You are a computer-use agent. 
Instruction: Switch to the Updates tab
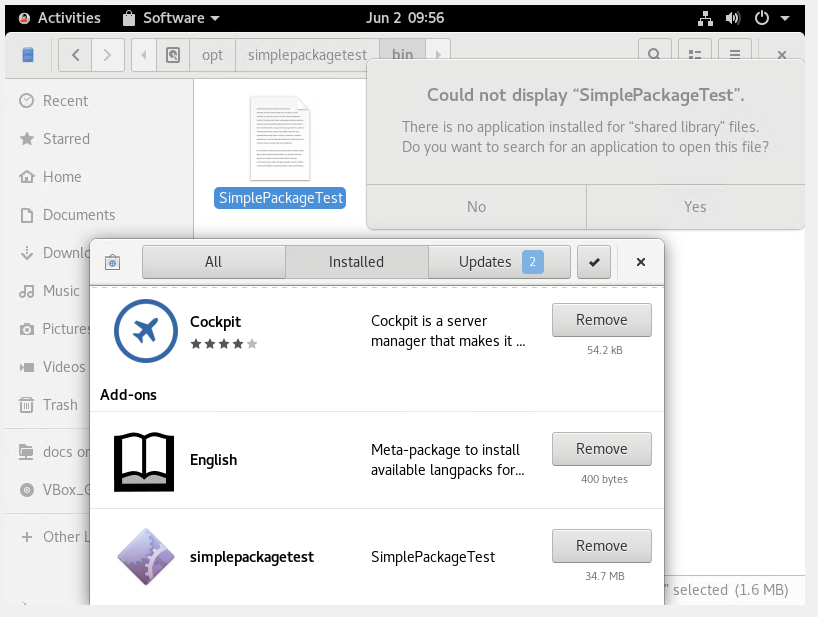tap(499, 262)
